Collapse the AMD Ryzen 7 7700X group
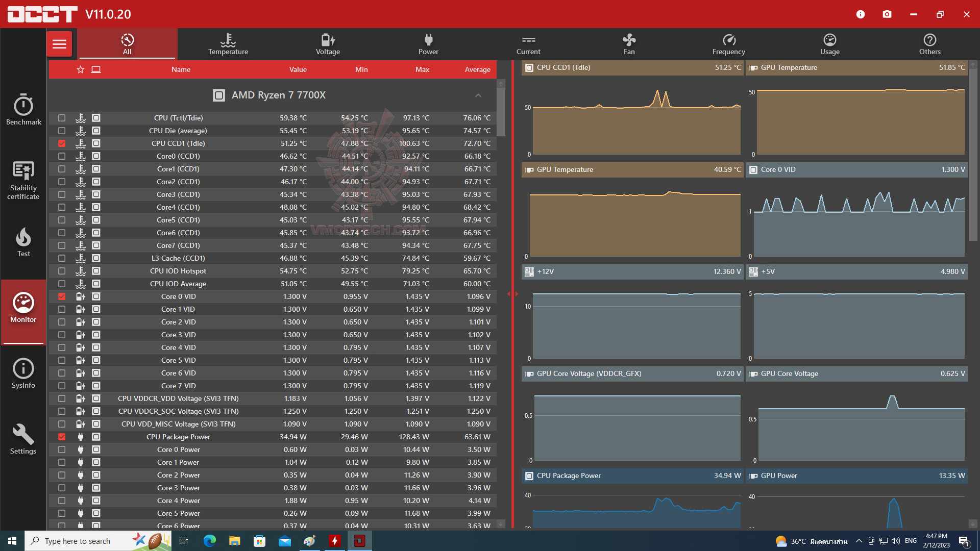The image size is (980, 551). click(478, 95)
